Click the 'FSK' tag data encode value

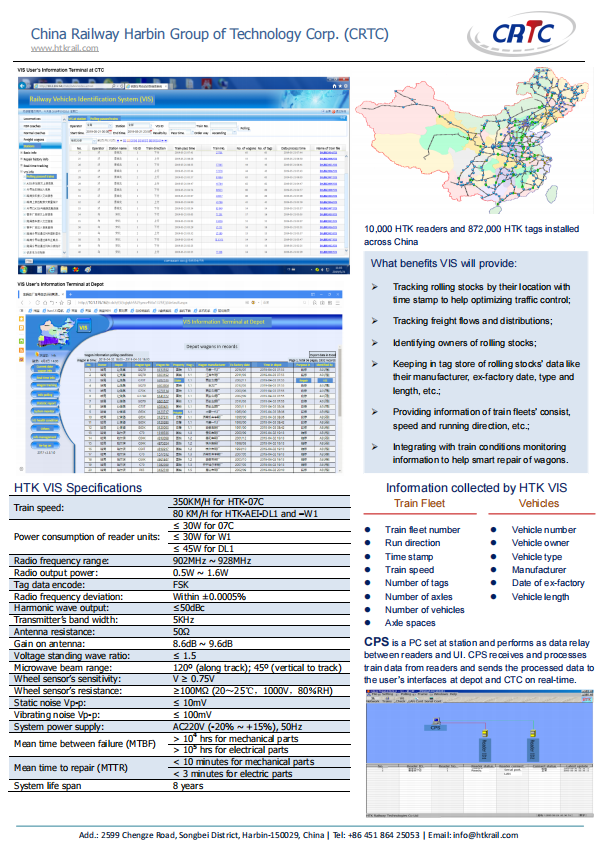tap(181, 584)
